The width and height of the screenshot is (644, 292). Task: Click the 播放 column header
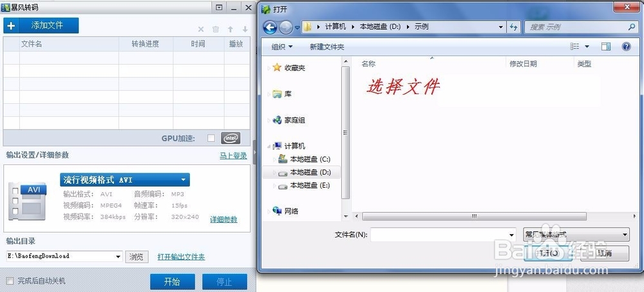tap(236, 44)
